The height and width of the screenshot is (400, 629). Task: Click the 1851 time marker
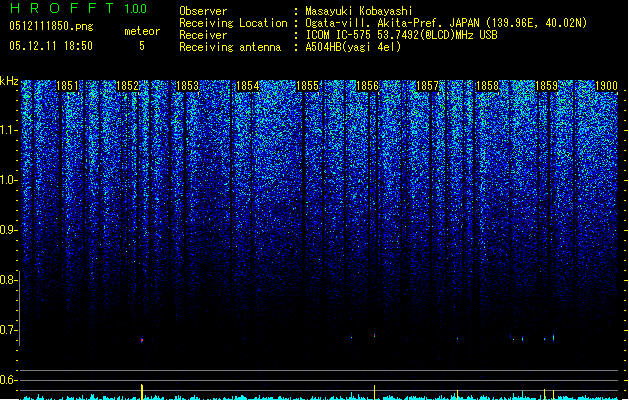point(67,86)
